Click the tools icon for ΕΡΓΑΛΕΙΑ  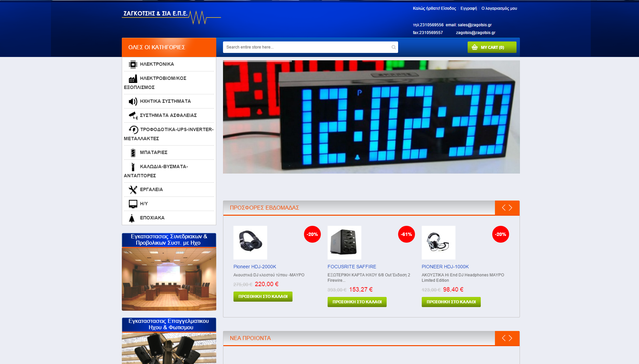click(133, 190)
